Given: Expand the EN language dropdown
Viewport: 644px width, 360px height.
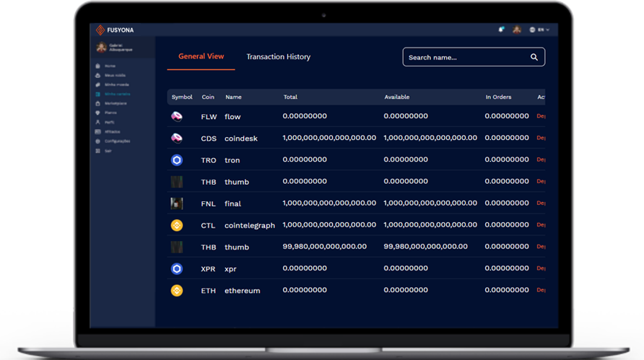Looking at the screenshot, I should click(539, 30).
